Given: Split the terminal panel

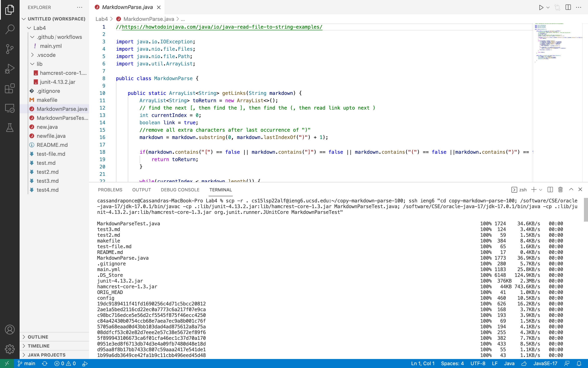Looking at the screenshot, I should [550, 190].
